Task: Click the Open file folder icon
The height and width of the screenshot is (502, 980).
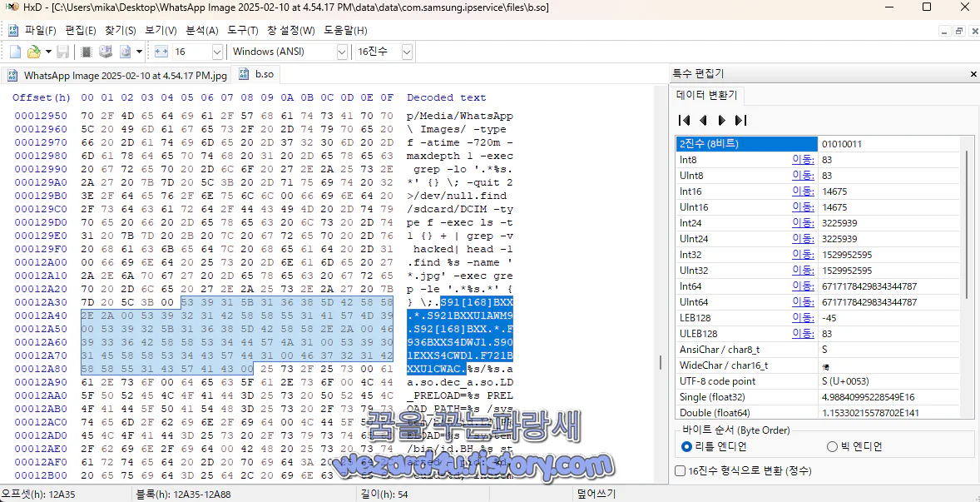Action: coord(34,52)
